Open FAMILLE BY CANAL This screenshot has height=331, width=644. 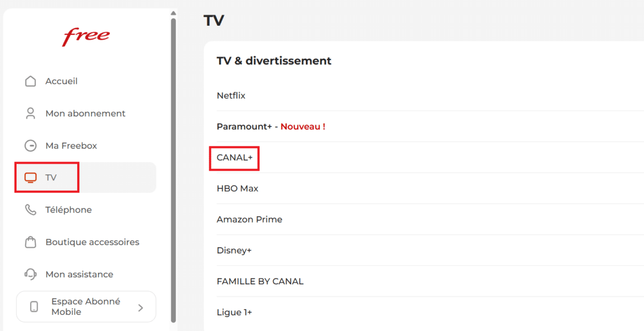tap(260, 281)
